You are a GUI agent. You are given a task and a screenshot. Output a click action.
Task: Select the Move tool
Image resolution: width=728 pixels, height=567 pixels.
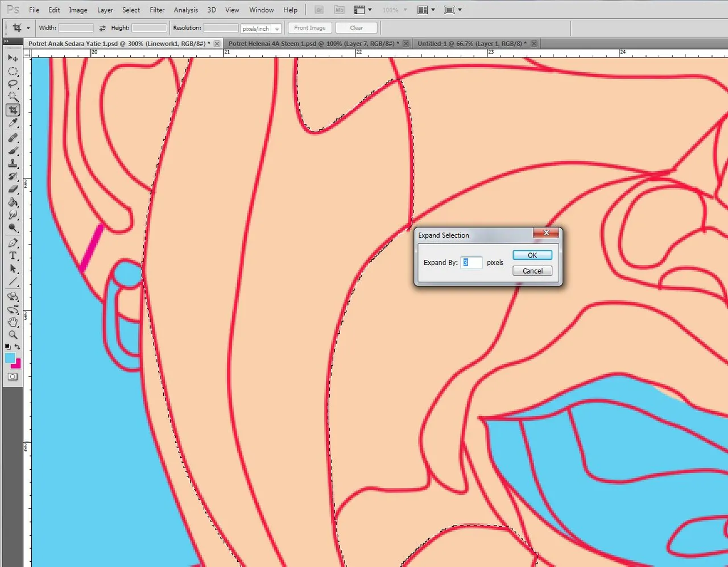click(13, 58)
